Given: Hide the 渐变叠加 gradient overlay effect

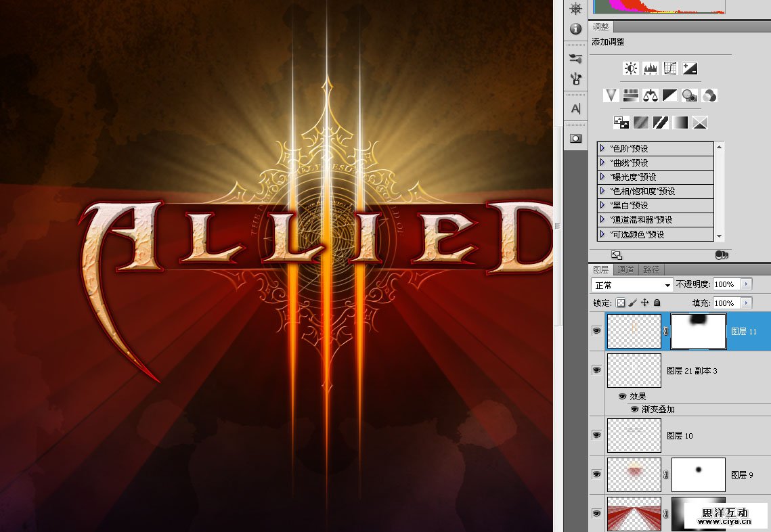Looking at the screenshot, I should click(x=634, y=409).
